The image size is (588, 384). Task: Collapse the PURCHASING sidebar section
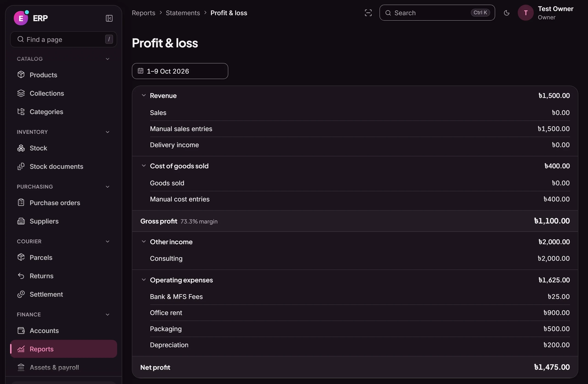[x=107, y=187]
